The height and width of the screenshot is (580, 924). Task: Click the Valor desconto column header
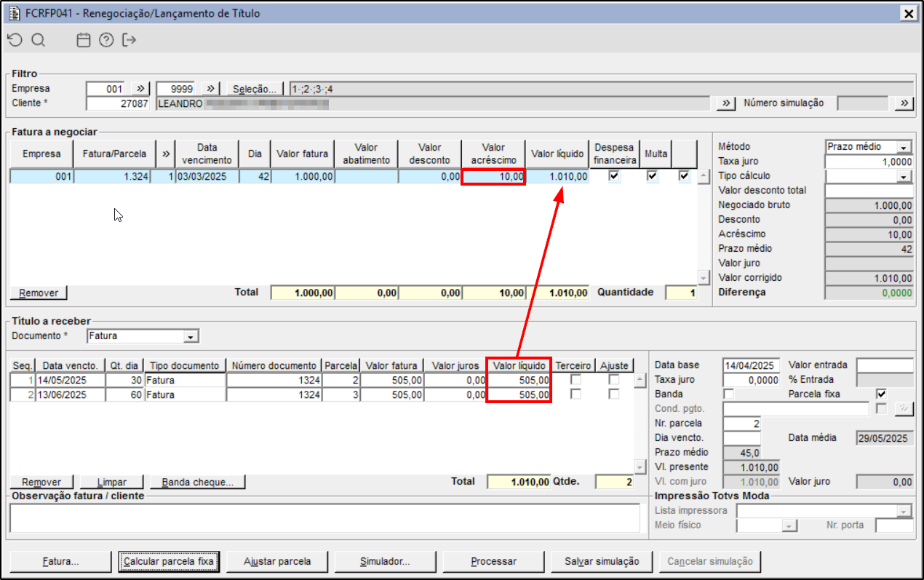[430, 154]
